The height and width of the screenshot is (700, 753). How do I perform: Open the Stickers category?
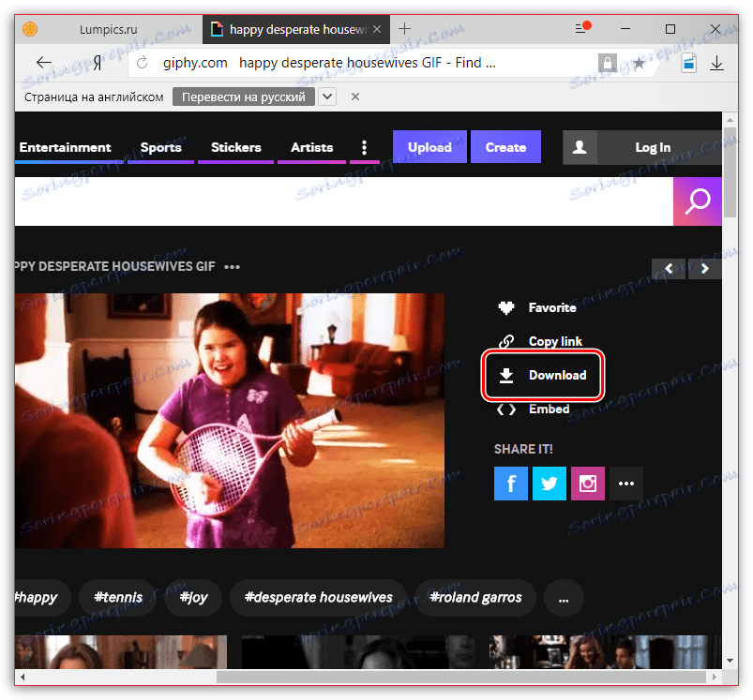coord(235,147)
